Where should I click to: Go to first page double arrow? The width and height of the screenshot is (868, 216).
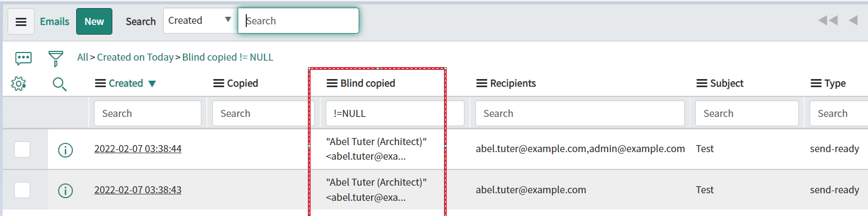tap(827, 21)
